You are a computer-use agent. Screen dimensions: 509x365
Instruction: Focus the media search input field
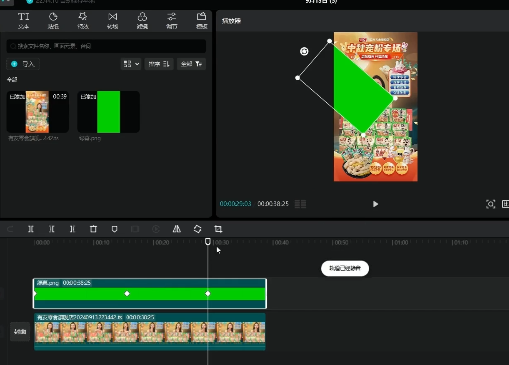pyautogui.click(x=106, y=46)
